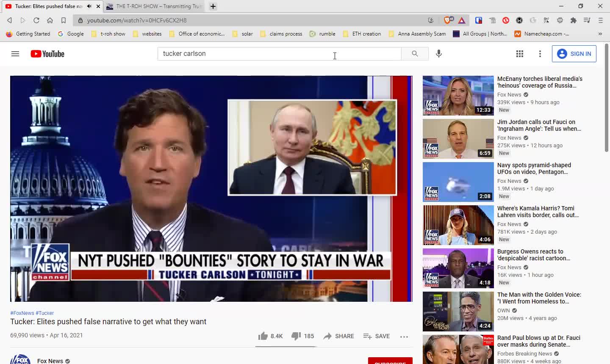Start voice search with microphone icon
The width and height of the screenshot is (610, 364).
point(439,54)
